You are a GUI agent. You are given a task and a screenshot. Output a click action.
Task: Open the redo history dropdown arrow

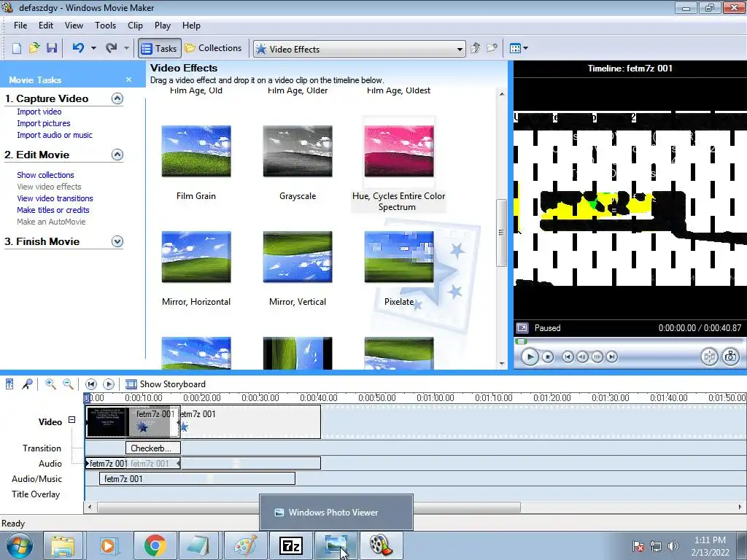(126, 48)
